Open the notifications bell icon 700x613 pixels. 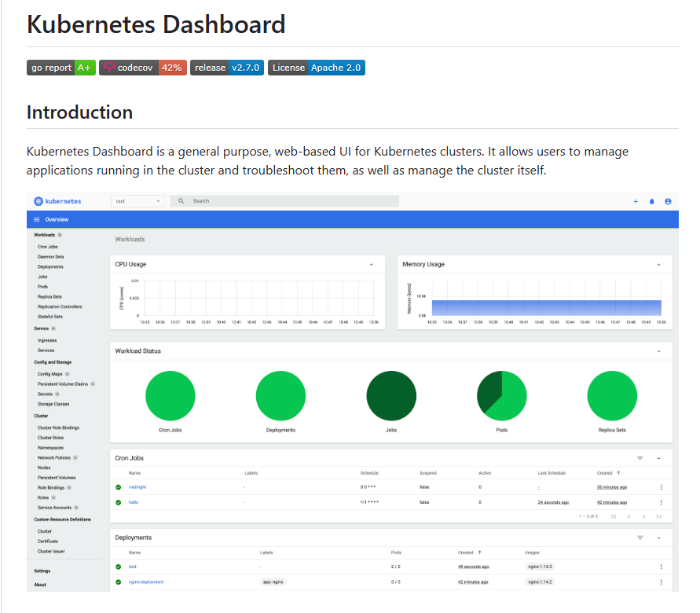click(x=651, y=201)
